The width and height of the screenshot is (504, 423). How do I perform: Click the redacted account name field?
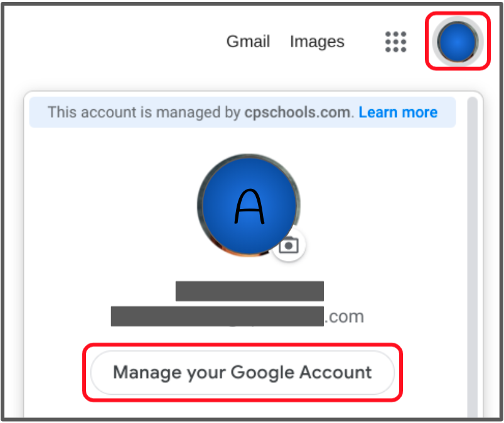coord(250,291)
